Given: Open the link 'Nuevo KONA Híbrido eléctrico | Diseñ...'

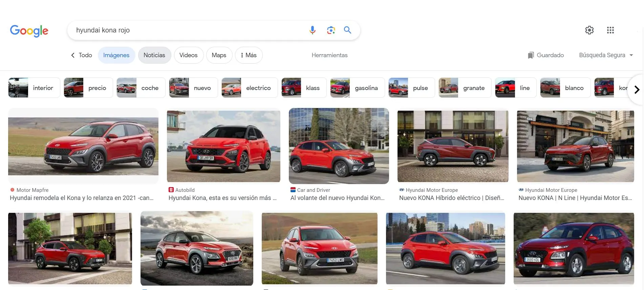Looking at the screenshot, I should (452, 198).
